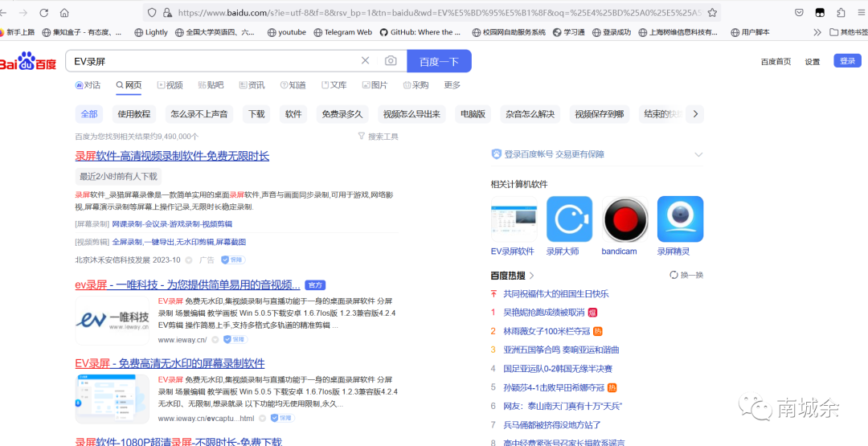Click the 百度一下 search button

[439, 61]
